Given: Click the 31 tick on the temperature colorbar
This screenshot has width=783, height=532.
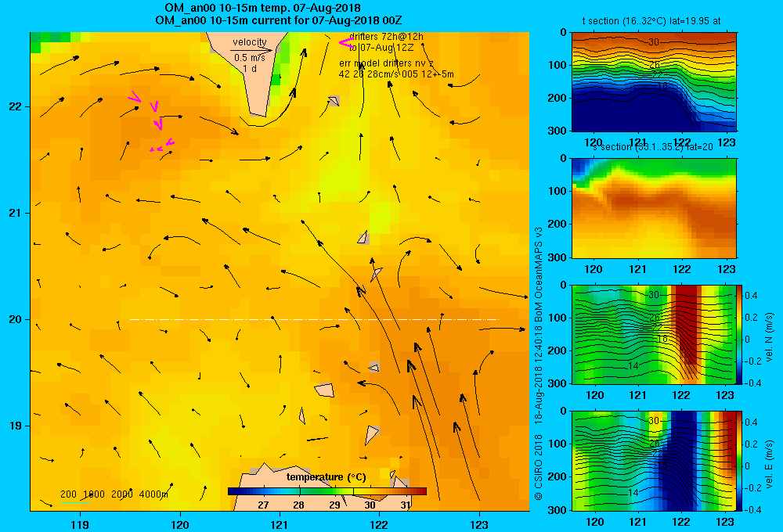Looking at the screenshot, I should coord(406,505).
